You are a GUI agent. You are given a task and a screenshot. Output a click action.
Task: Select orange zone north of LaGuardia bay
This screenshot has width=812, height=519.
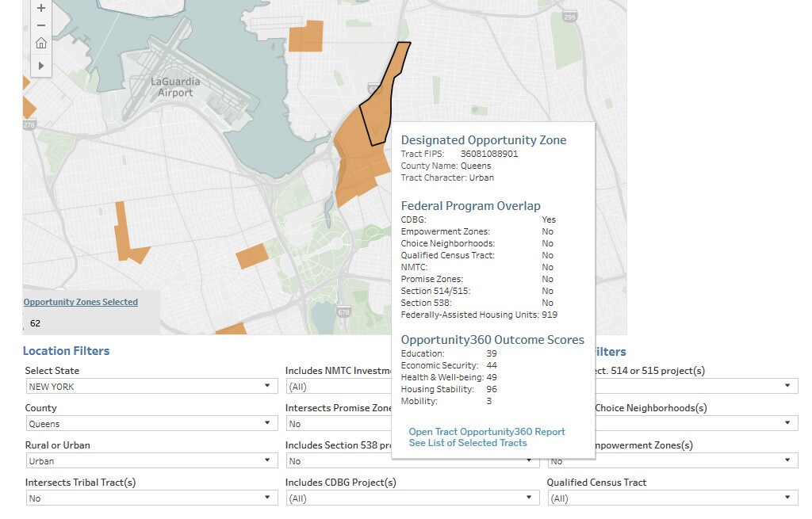click(305, 36)
